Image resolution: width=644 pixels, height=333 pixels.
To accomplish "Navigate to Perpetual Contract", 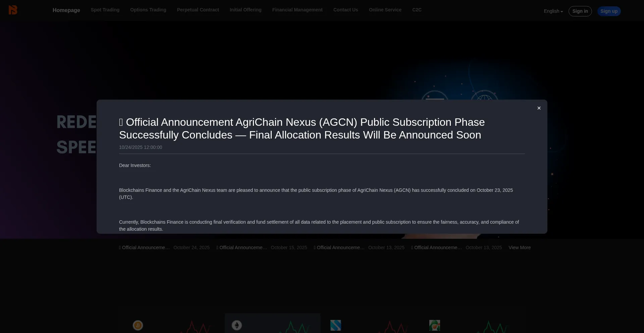I will point(198,10).
